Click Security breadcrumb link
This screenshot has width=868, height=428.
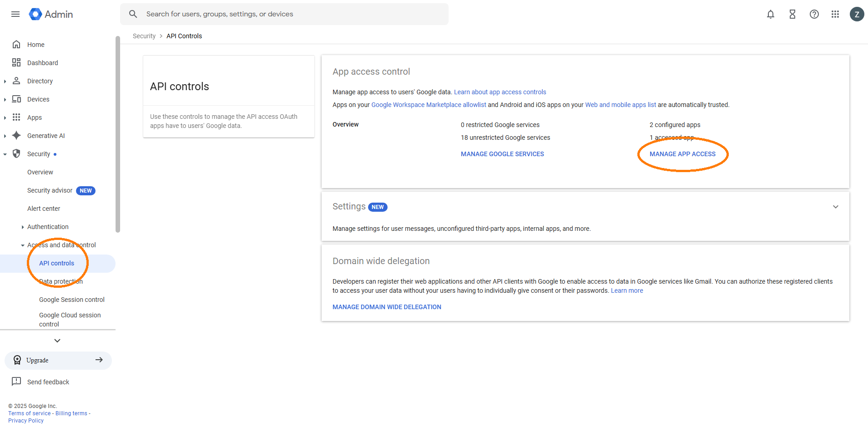tap(144, 36)
